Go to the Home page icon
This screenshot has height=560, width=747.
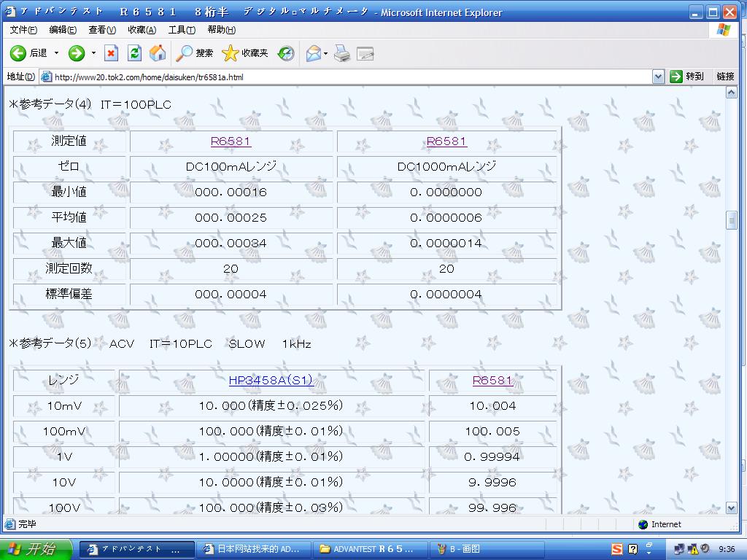point(158,52)
